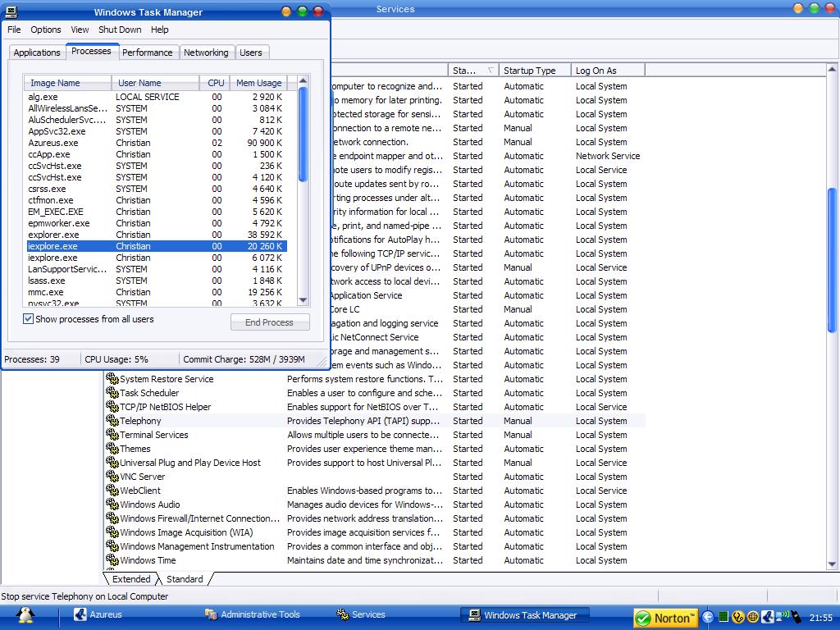Click the stethoscope tray icon
The image size is (840, 630).
737,618
